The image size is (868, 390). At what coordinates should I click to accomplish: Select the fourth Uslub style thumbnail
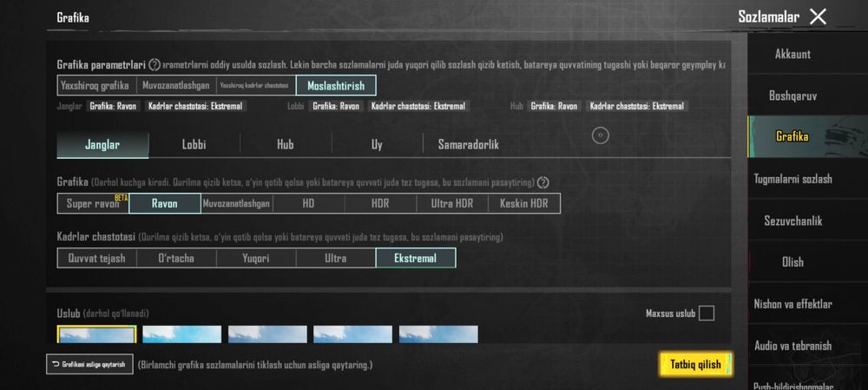point(352,334)
